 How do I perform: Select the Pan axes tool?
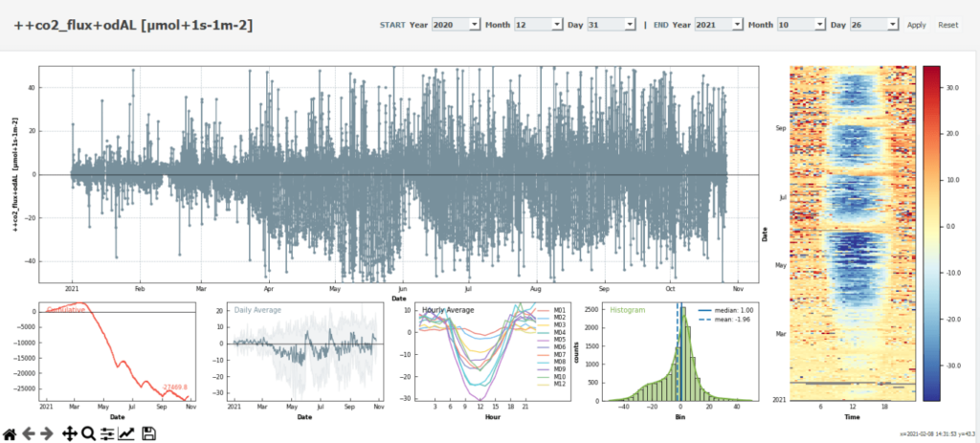[x=69, y=433]
